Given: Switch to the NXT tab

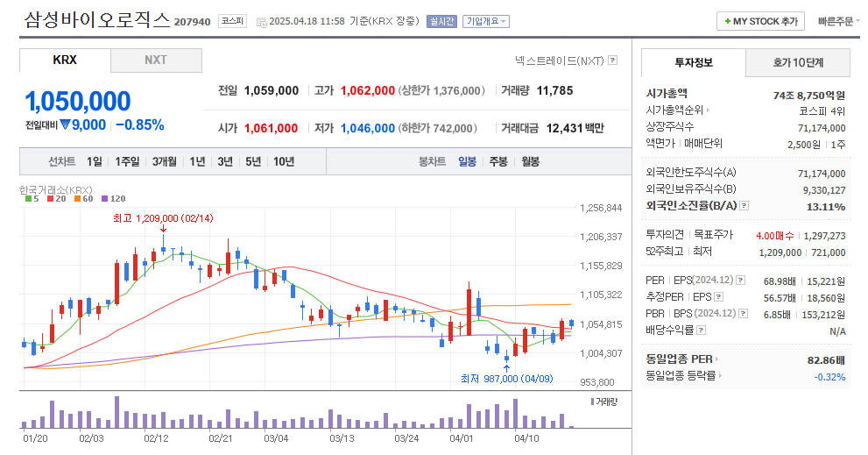Looking at the screenshot, I should [x=156, y=60].
